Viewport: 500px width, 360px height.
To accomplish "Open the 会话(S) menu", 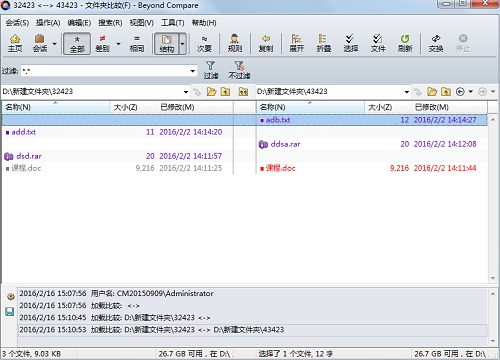I will (x=17, y=23).
